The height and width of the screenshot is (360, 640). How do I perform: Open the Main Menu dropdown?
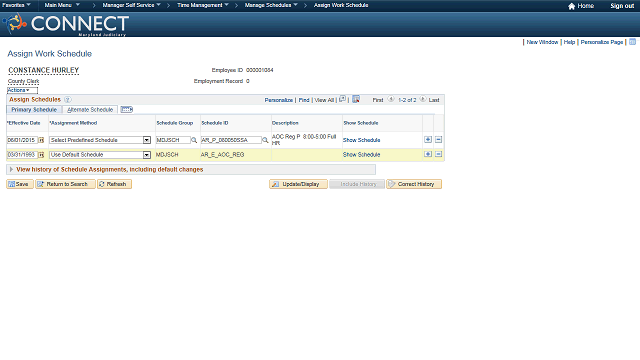[62, 5]
